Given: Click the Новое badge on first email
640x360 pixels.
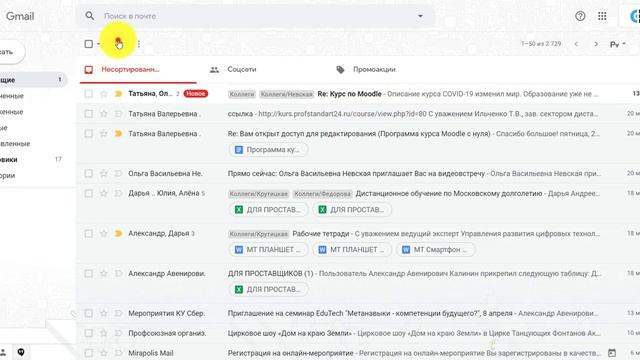Looking at the screenshot, I should 196,94.
